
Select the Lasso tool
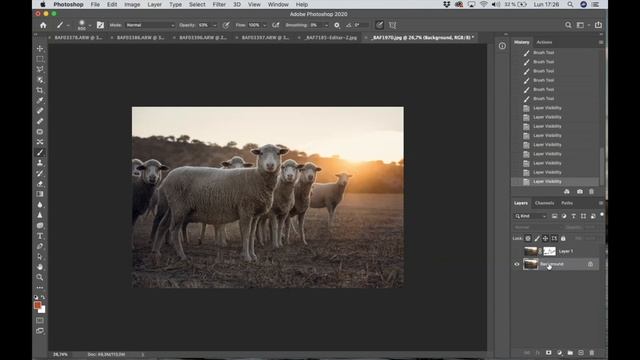pos(40,69)
